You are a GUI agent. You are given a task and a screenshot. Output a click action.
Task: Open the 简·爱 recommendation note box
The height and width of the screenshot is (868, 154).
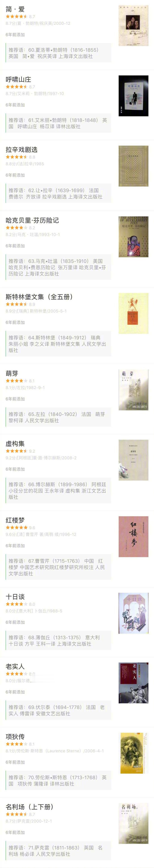click(x=58, y=53)
